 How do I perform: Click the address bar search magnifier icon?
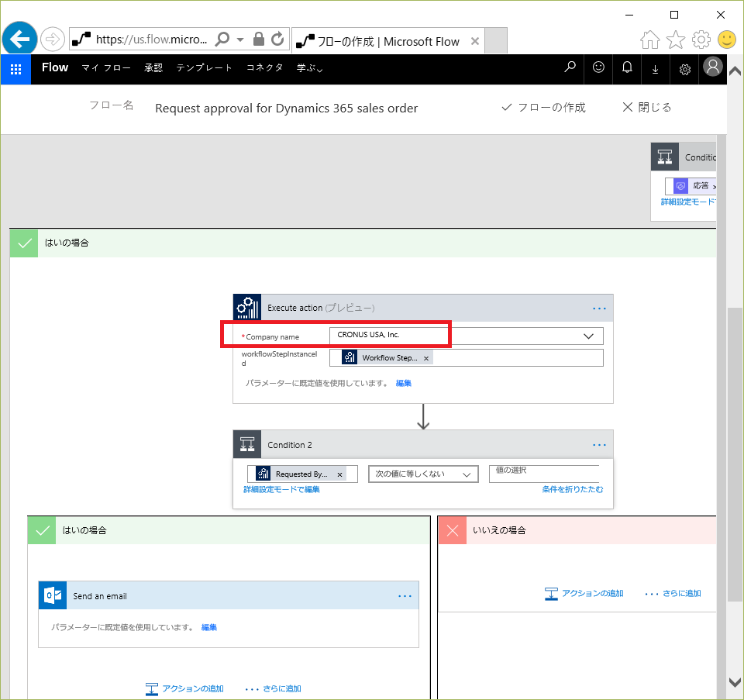click(222, 39)
